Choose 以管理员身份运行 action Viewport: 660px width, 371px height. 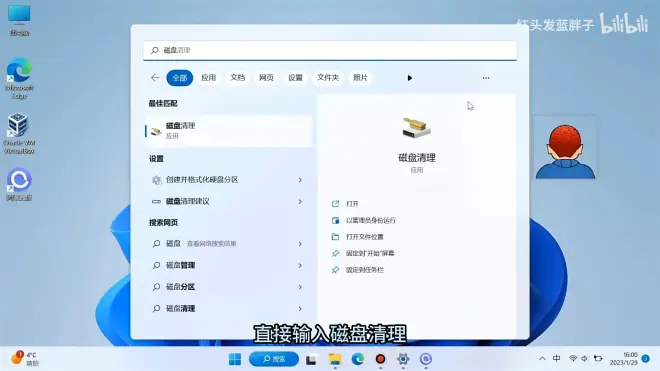pos(370,220)
